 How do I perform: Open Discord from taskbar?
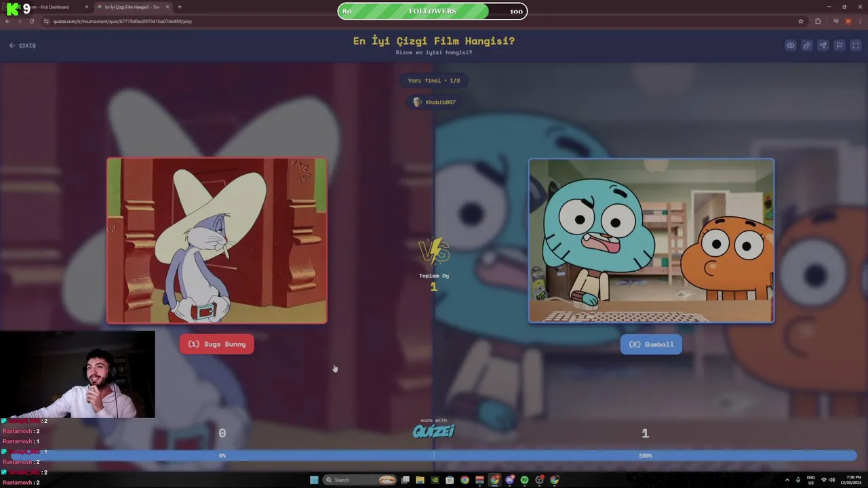(x=509, y=480)
